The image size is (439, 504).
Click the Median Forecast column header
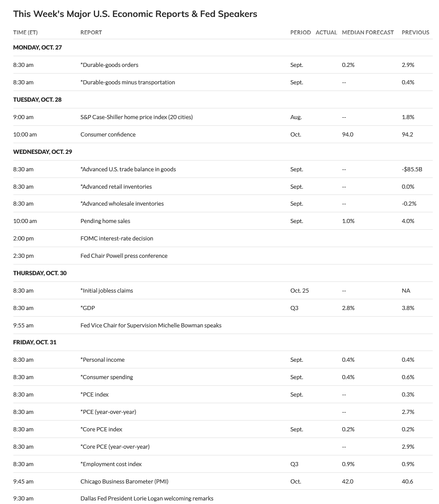point(368,32)
